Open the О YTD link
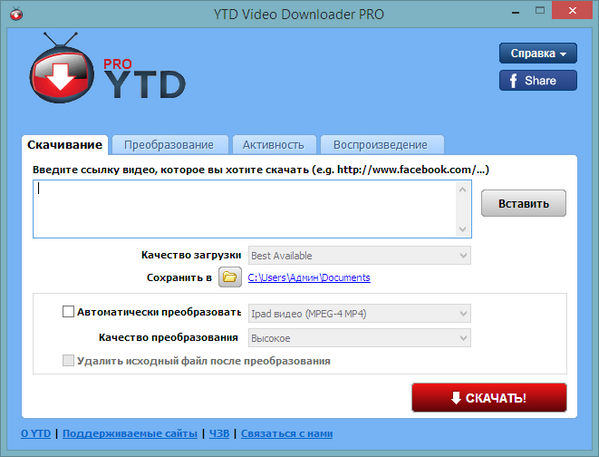This screenshot has width=599, height=457. 36,434
